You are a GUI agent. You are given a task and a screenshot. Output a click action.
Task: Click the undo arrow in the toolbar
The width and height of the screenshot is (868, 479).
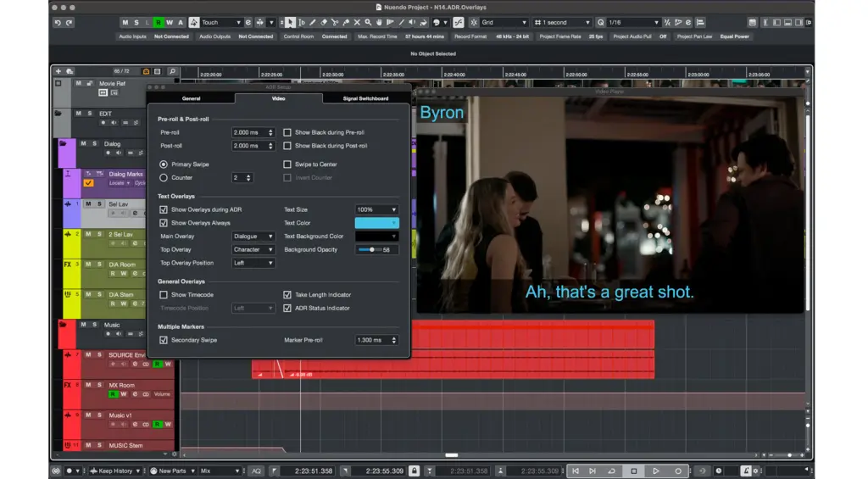click(x=58, y=23)
